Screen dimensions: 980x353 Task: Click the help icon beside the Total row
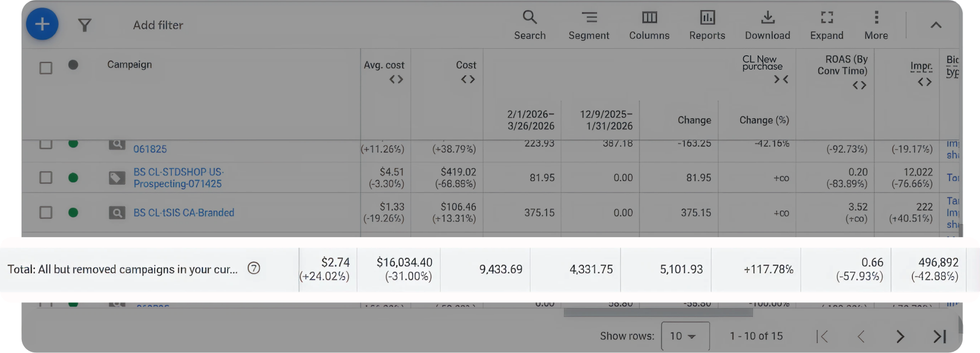[254, 268]
